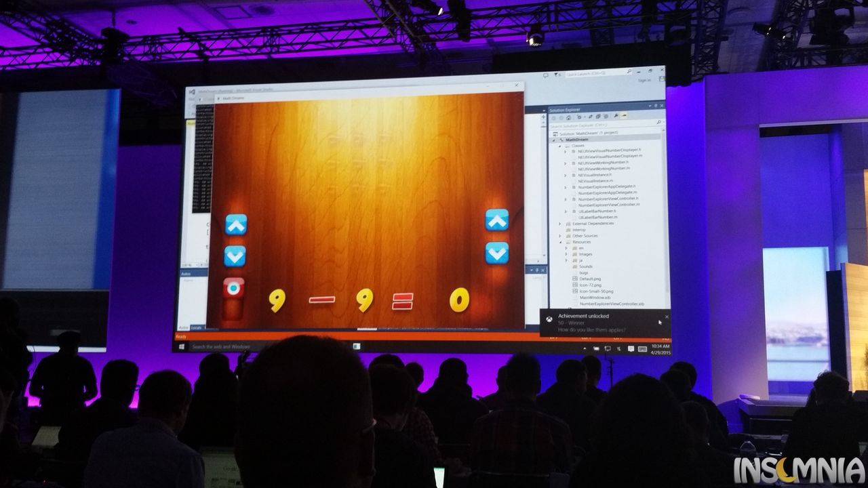
Task: Tap the right blue up-arrow button in game
Action: [x=496, y=220]
